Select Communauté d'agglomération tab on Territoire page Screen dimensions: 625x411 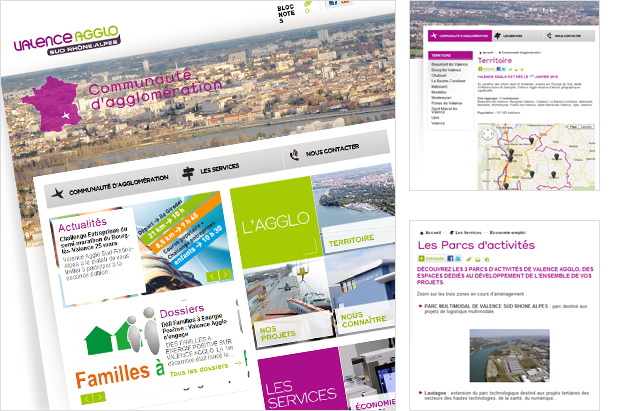tap(460, 35)
